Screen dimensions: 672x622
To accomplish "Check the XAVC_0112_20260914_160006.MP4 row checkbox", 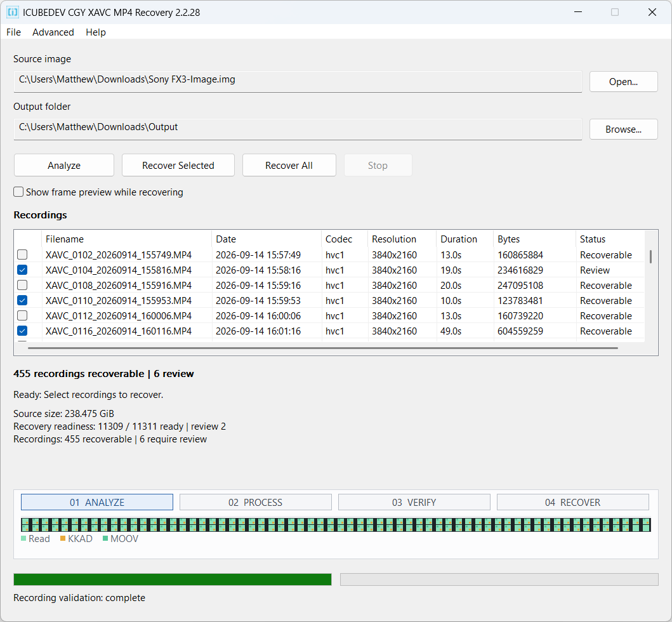I will (x=22, y=315).
